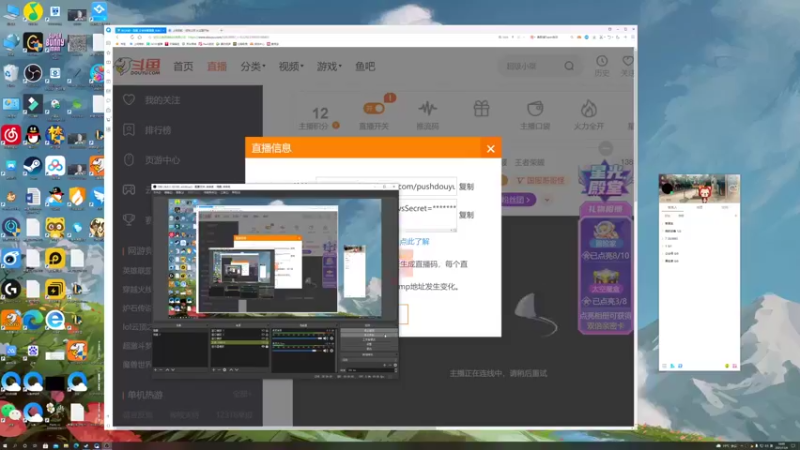Click the OBS preview canvas
Viewport: 800px width, 450px height.
(x=274, y=259)
